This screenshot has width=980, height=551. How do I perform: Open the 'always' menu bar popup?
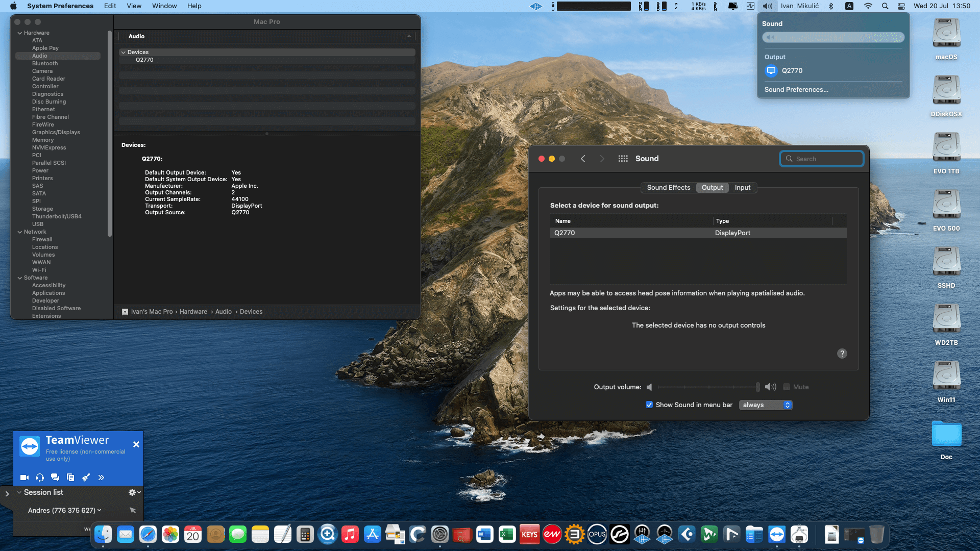[x=766, y=405]
